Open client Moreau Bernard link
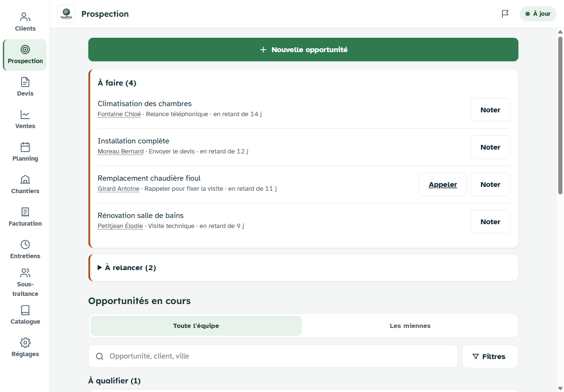The image size is (564, 392). click(x=120, y=152)
